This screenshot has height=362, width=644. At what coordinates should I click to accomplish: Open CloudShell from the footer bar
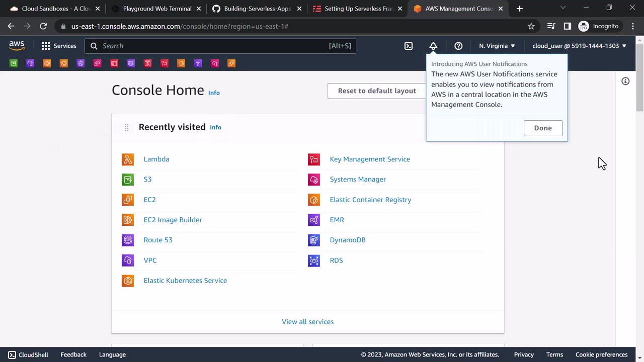28,354
